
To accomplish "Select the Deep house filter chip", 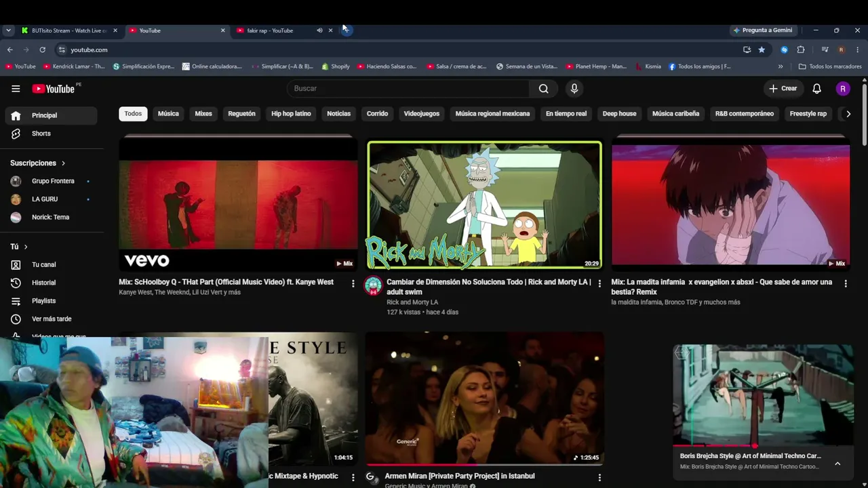I will tap(619, 114).
